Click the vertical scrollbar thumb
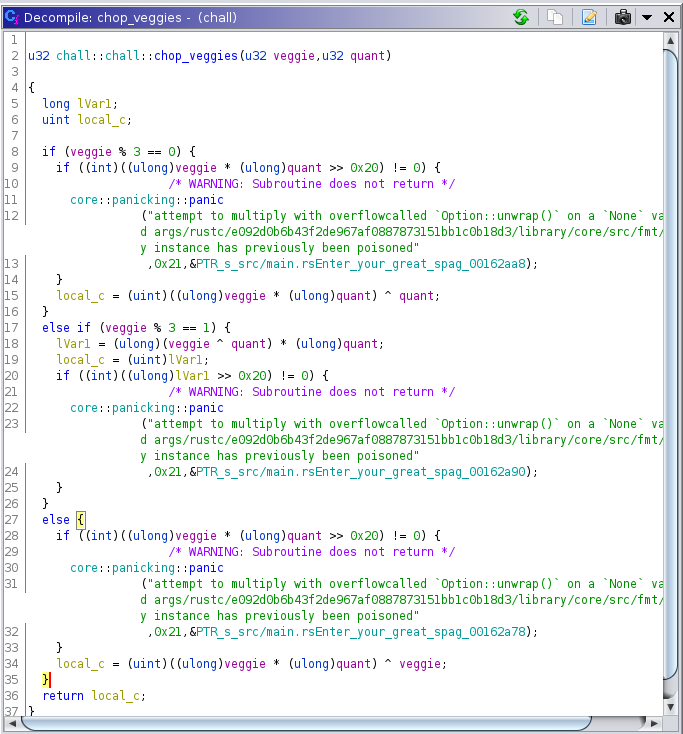The width and height of the screenshot is (683, 734). click(x=670, y=365)
